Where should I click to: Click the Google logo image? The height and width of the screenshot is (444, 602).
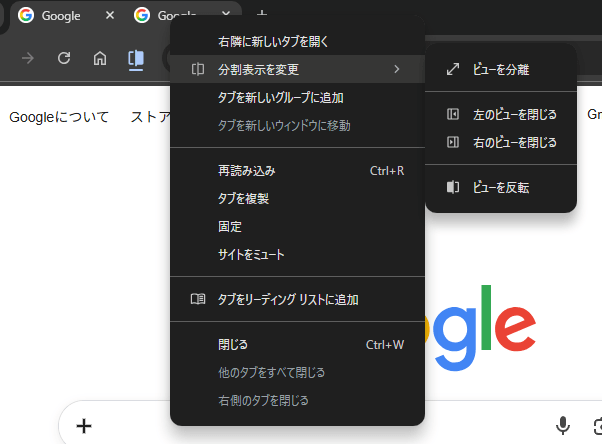[x=480, y=328]
